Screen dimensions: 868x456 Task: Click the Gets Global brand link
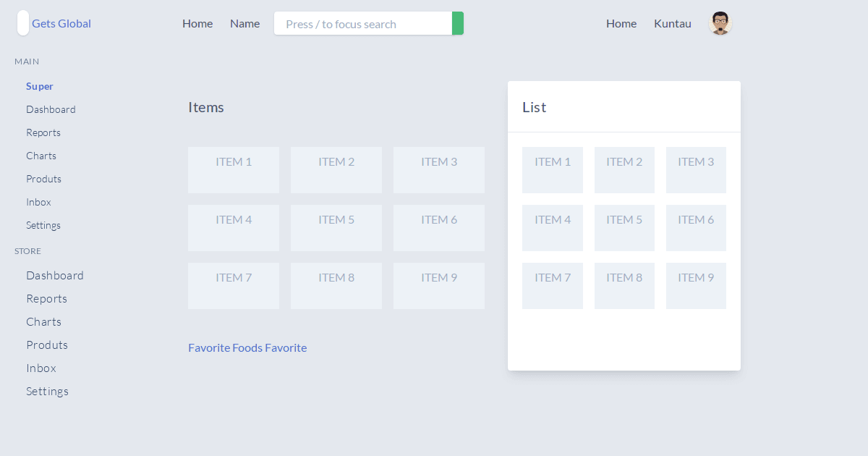pos(61,23)
